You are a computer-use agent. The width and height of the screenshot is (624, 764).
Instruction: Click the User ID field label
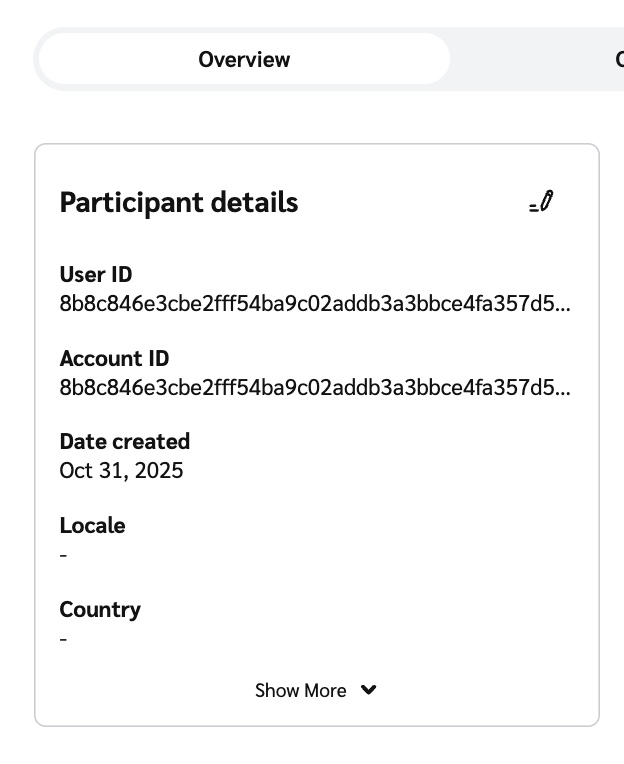pos(96,275)
